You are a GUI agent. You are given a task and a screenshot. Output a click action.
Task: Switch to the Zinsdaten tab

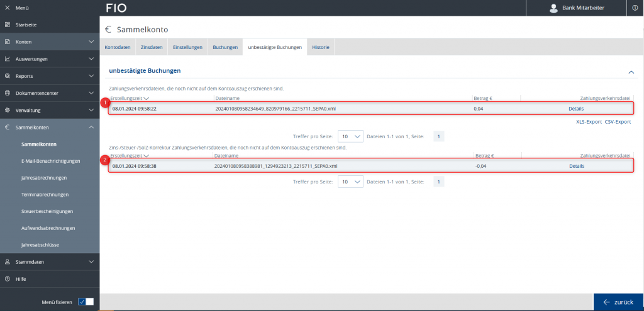click(x=151, y=47)
